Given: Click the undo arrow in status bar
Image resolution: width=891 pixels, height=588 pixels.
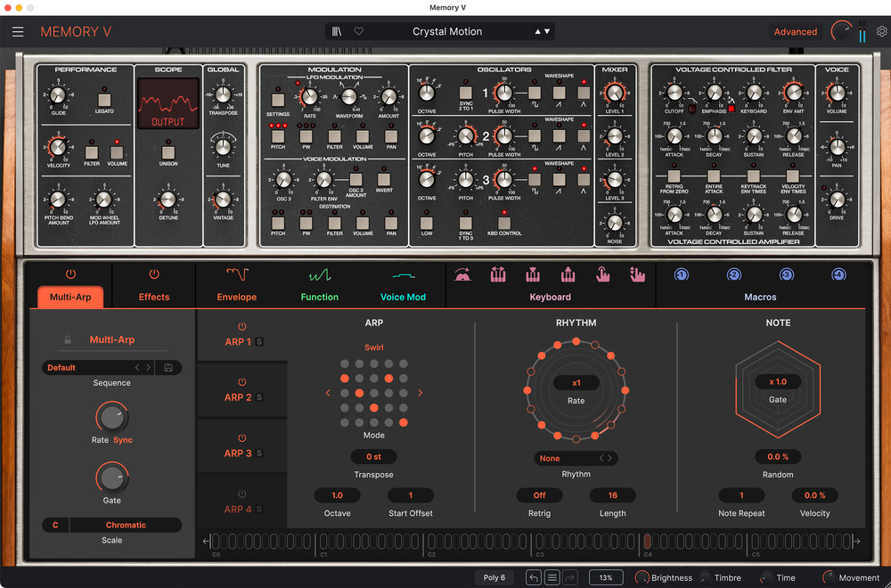Looking at the screenshot, I should tap(534, 578).
